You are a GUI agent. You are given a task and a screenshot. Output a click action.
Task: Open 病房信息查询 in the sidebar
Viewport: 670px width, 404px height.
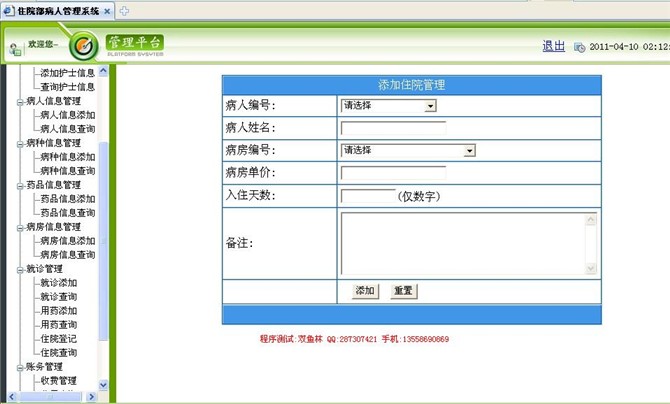[x=68, y=254]
